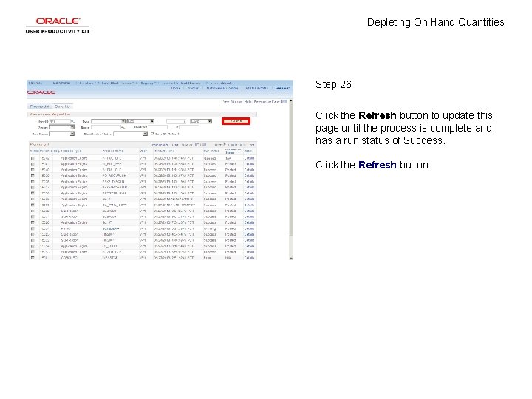Expand the Distribution Status dropdown
532x399 pixels.
click(130, 134)
